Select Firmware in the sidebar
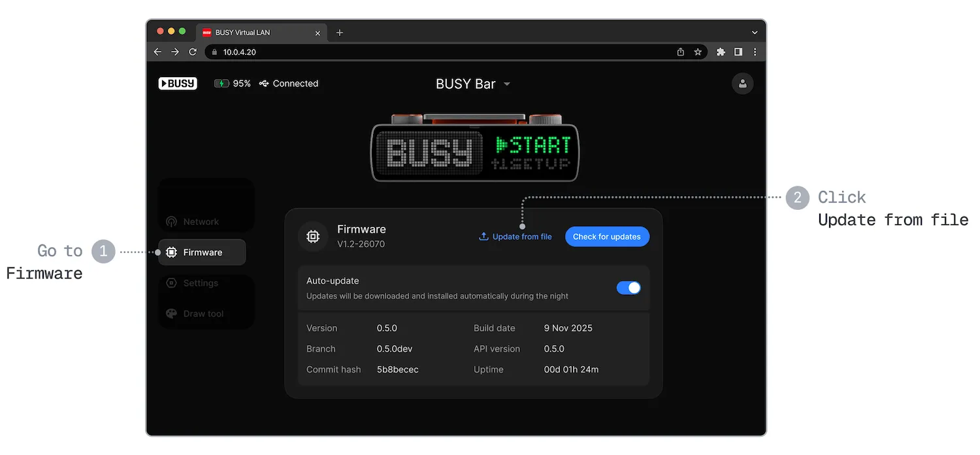The image size is (980, 455). tap(203, 252)
